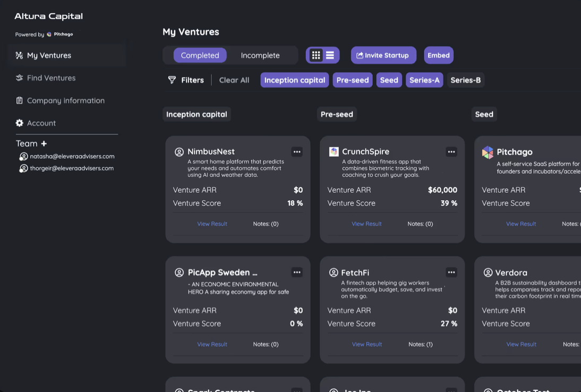The width and height of the screenshot is (581, 392).
Task: Click the My Ventures sidebar icon
Action: tap(19, 55)
